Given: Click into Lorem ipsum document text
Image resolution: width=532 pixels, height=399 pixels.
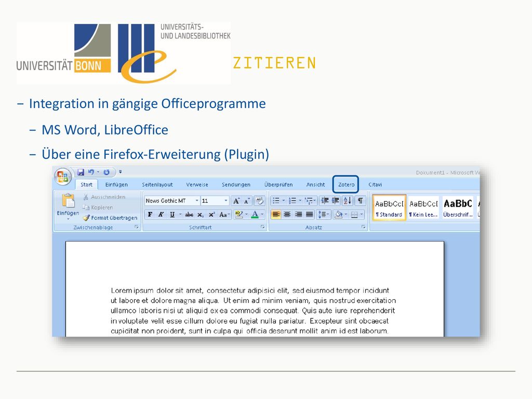Looking at the screenshot, I should pyautogui.click(x=253, y=311).
